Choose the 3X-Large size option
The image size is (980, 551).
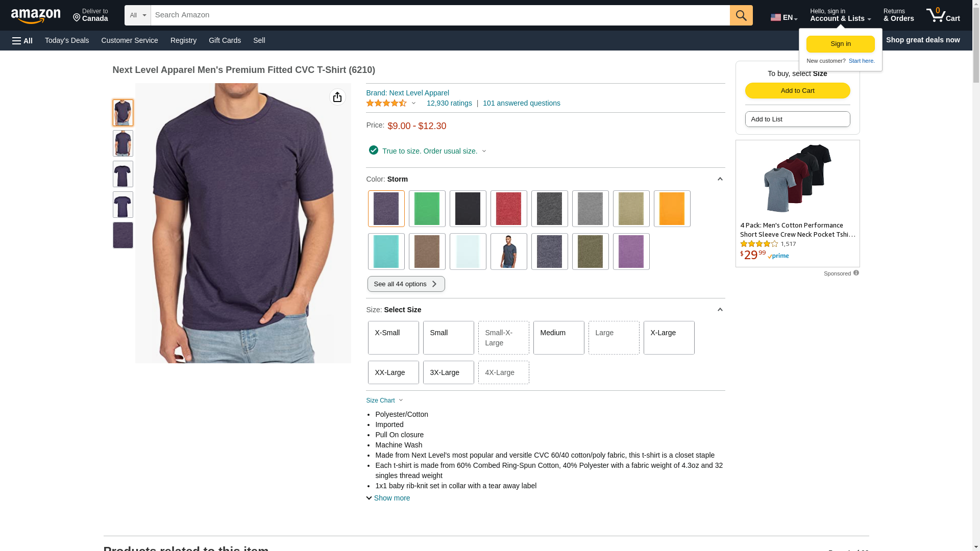click(x=448, y=372)
